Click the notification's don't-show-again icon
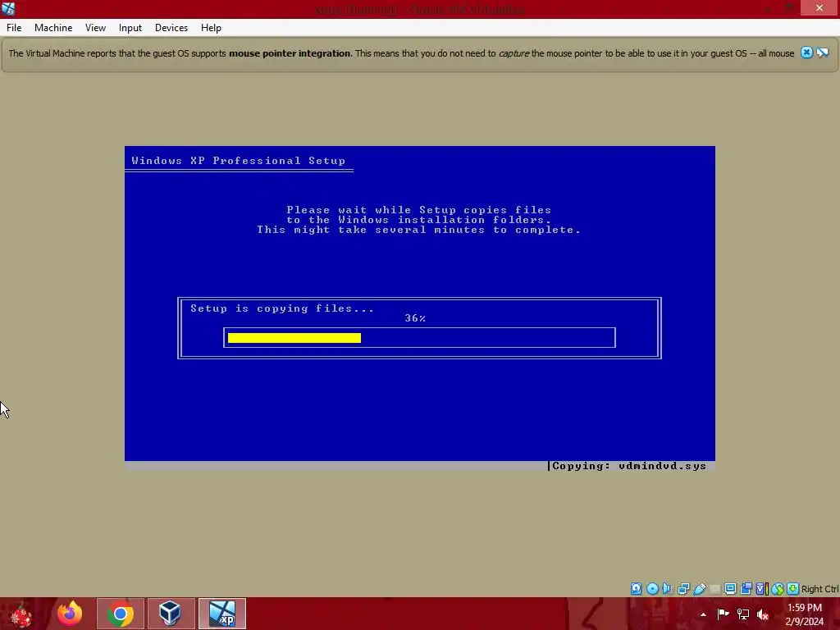840x630 pixels. click(x=822, y=52)
